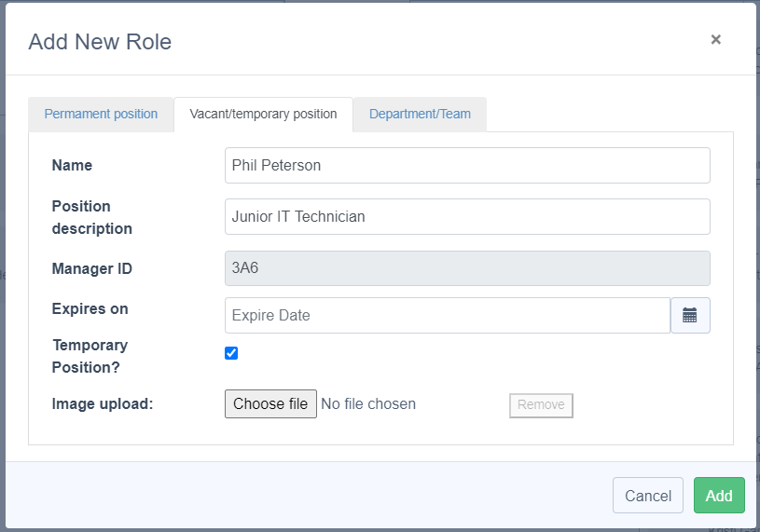Select the Vacant/temporary position tab
Viewport: 760px width, 532px height.
click(263, 114)
